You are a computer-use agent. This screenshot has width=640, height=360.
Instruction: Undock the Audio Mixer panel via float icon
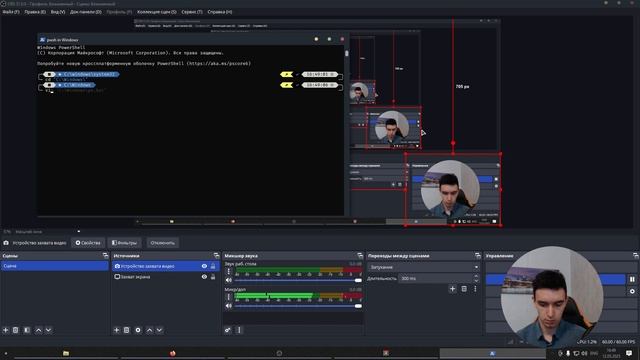click(x=360, y=256)
